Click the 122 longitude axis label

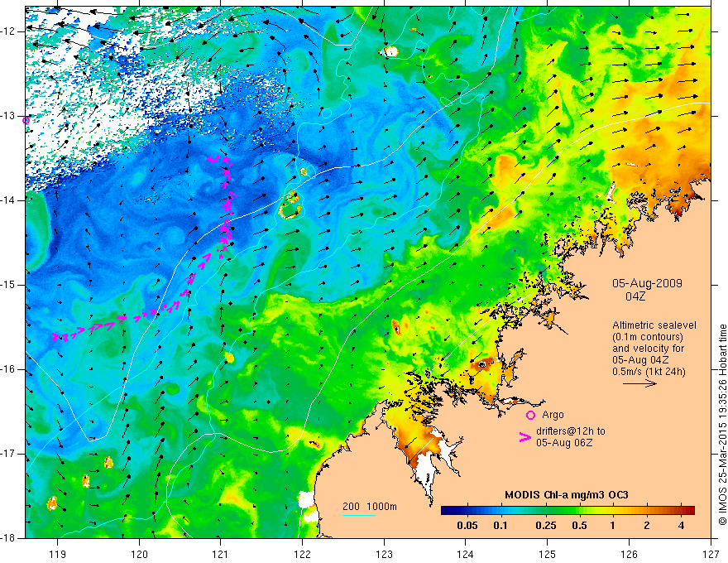[302, 554]
